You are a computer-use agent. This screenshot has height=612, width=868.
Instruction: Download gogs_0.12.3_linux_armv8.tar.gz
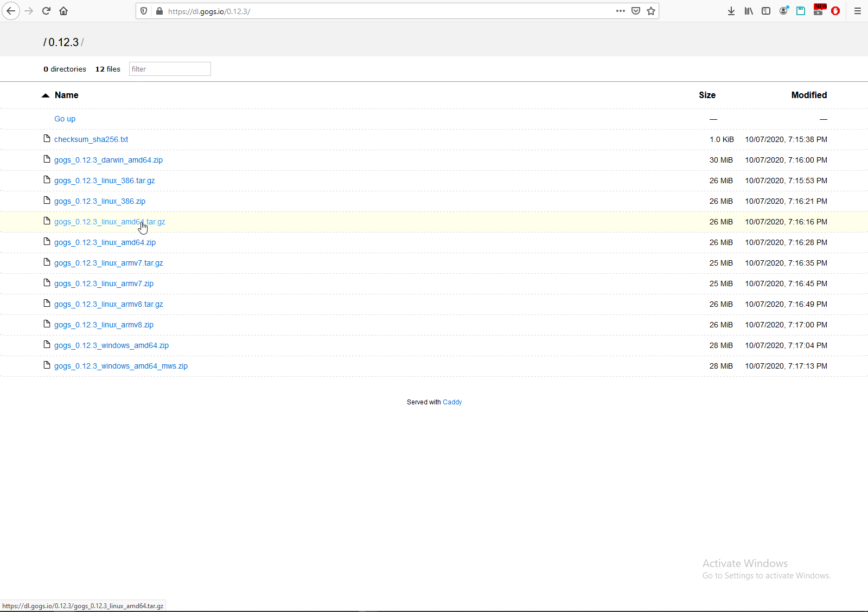point(108,304)
